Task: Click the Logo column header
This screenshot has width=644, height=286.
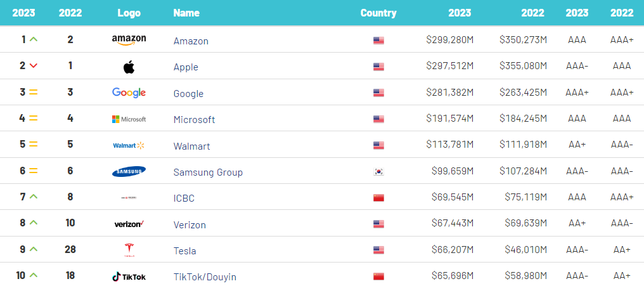Action: pyautogui.click(x=129, y=13)
